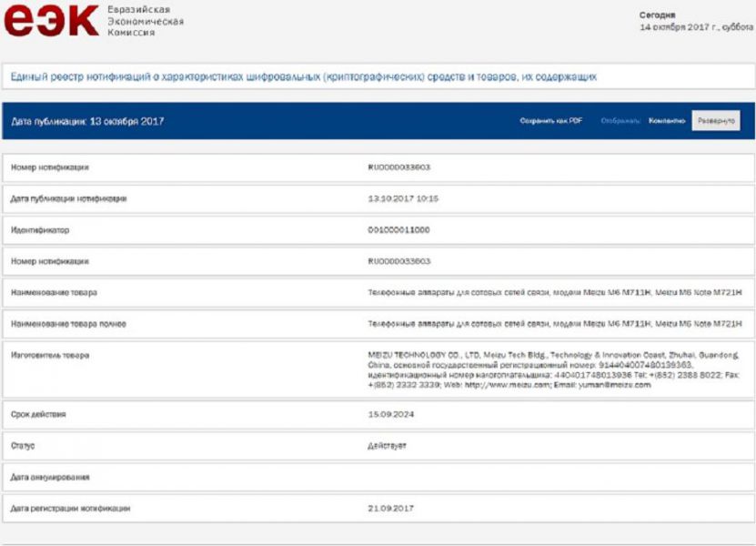Select status value Действует
This screenshot has width=756, height=546.
click(x=388, y=446)
